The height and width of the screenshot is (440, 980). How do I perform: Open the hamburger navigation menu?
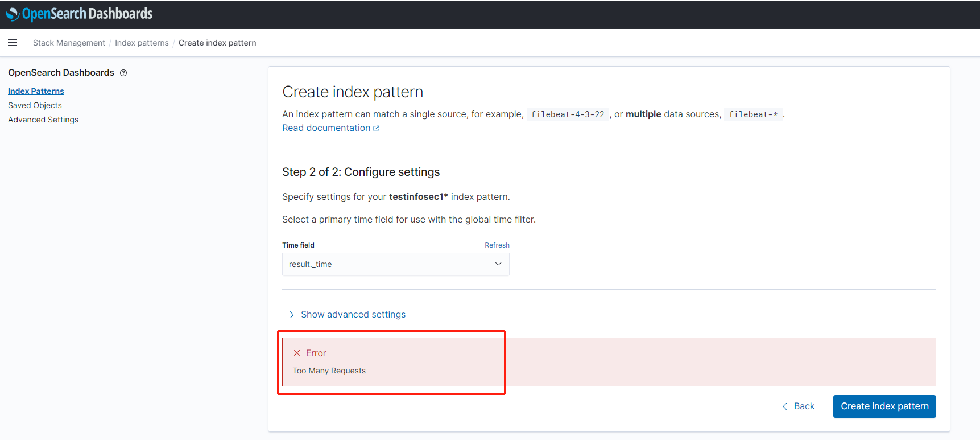(x=13, y=43)
